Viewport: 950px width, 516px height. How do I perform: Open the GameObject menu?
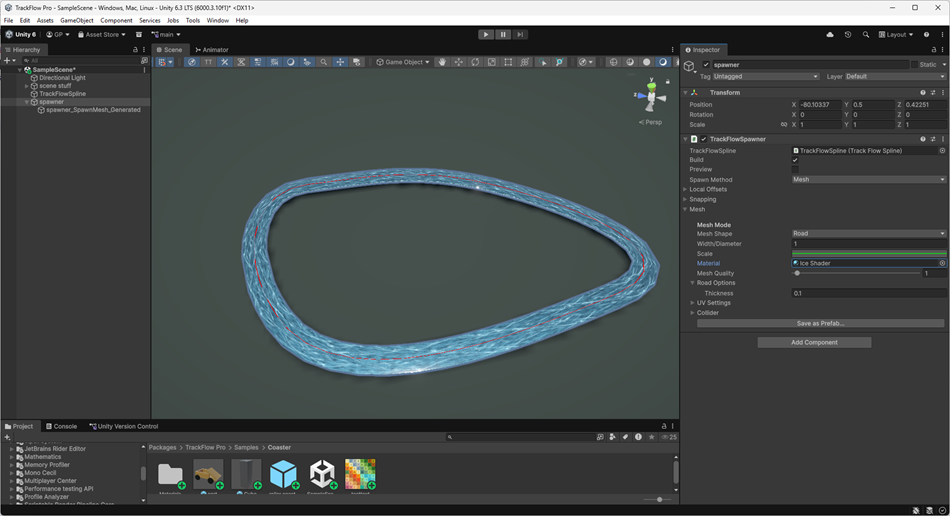(x=77, y=20)
